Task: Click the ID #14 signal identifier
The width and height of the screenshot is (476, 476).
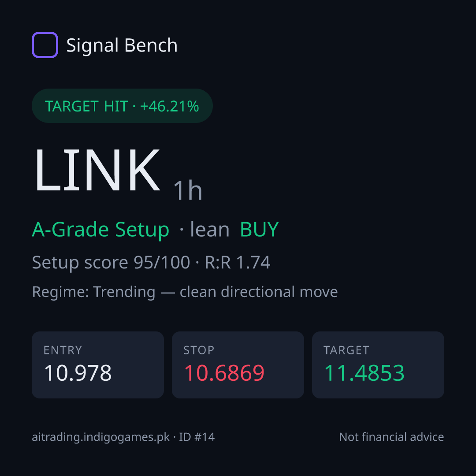Action: (x=197, y=437)
